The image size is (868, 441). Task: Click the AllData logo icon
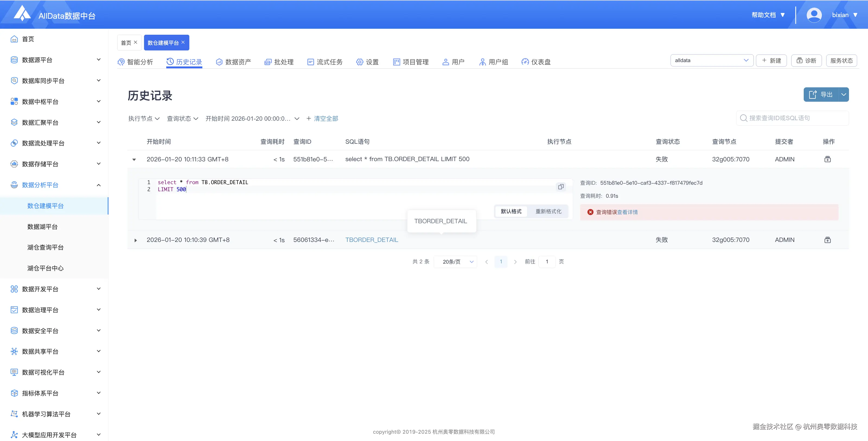coord(22,14)
